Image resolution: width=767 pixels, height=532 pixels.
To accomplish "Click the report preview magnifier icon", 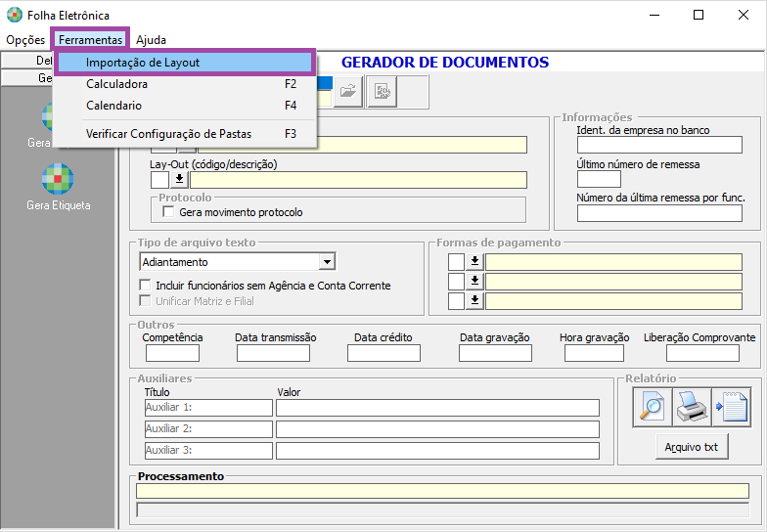I will [652, 407].
